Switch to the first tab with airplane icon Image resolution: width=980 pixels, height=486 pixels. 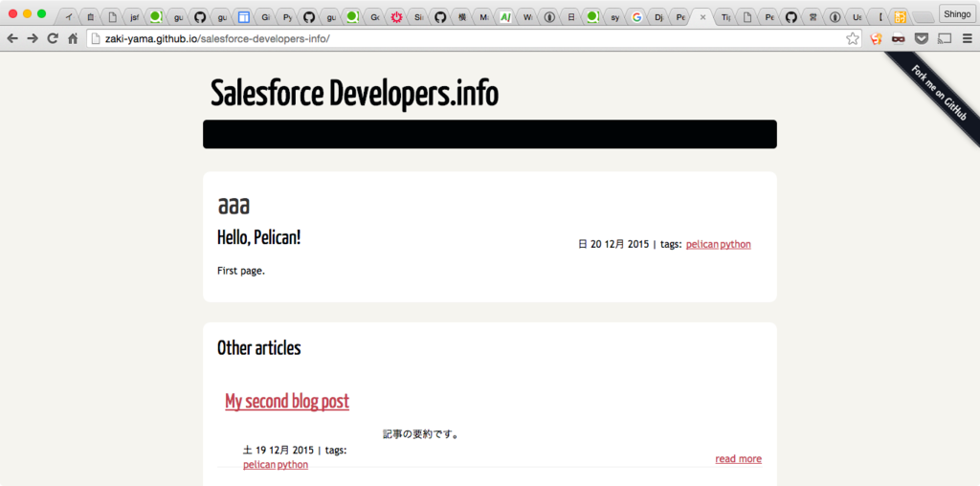69,17
